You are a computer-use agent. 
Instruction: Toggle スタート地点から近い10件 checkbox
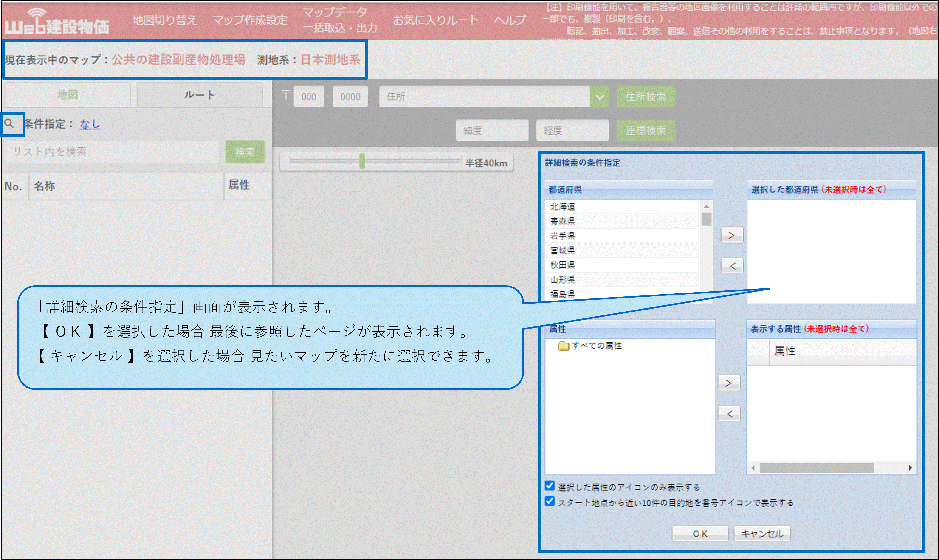click(550, 501)
